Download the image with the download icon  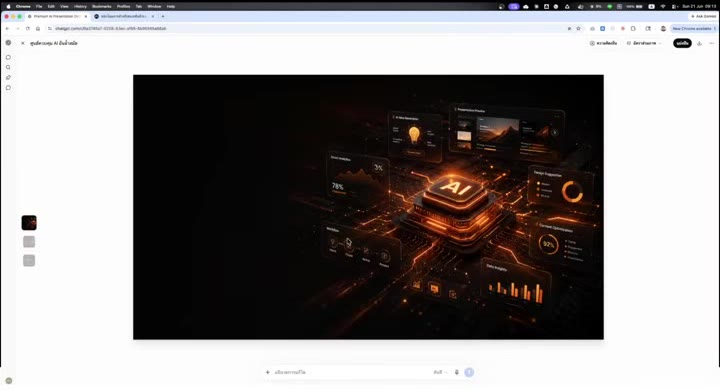[x=699, y=43]
